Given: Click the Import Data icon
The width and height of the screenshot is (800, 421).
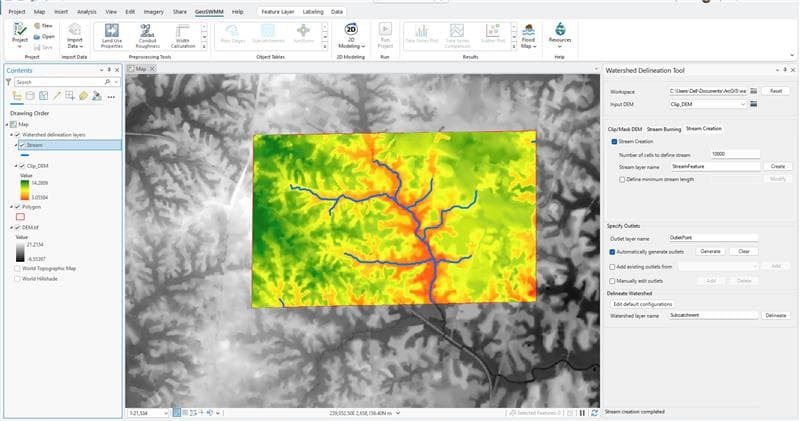Looking at the screenshot, I should point(75,36).
